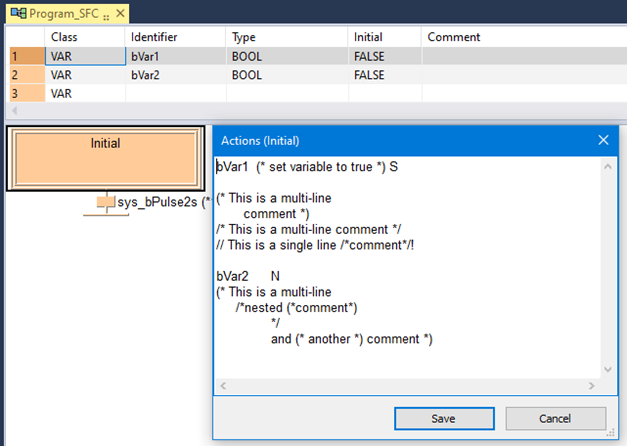
Task: Select the sys_bPulse2s transition label
Action: point(158,203)
